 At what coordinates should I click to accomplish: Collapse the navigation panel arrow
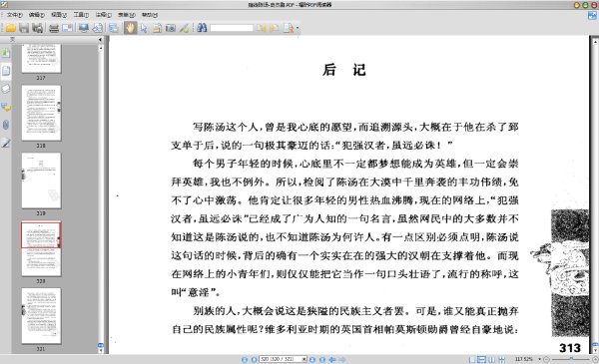pos(100,40)
